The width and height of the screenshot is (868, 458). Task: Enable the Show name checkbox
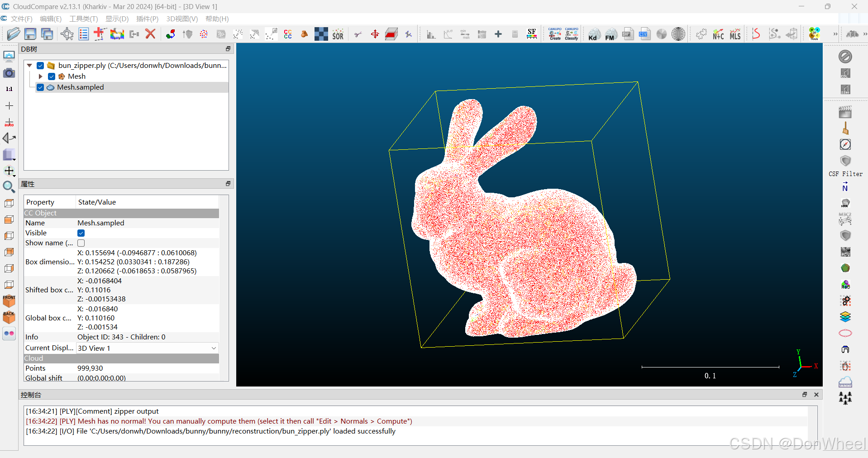pyautogui.click(x=81, y=243)
